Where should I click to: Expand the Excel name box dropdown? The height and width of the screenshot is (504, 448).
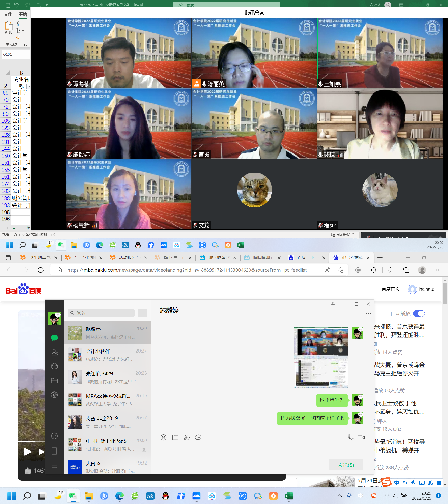28,54
